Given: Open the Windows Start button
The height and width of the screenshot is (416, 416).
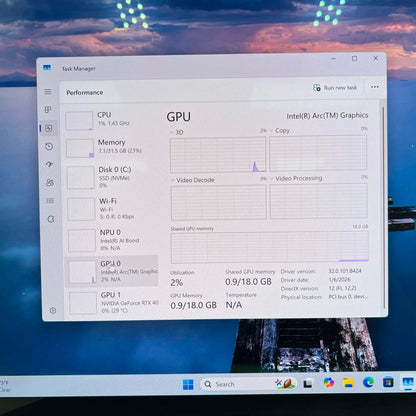Looking at the screenshot, I should (188, 385).
